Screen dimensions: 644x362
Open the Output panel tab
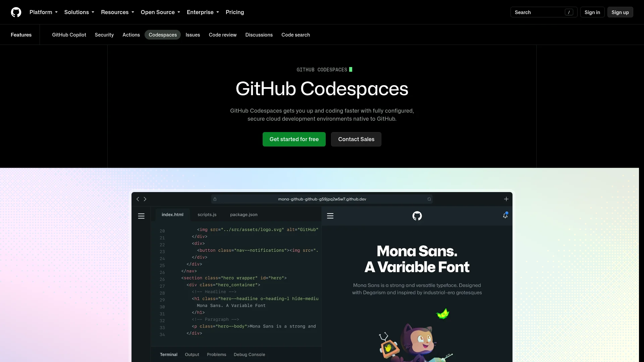coord(192,354)
